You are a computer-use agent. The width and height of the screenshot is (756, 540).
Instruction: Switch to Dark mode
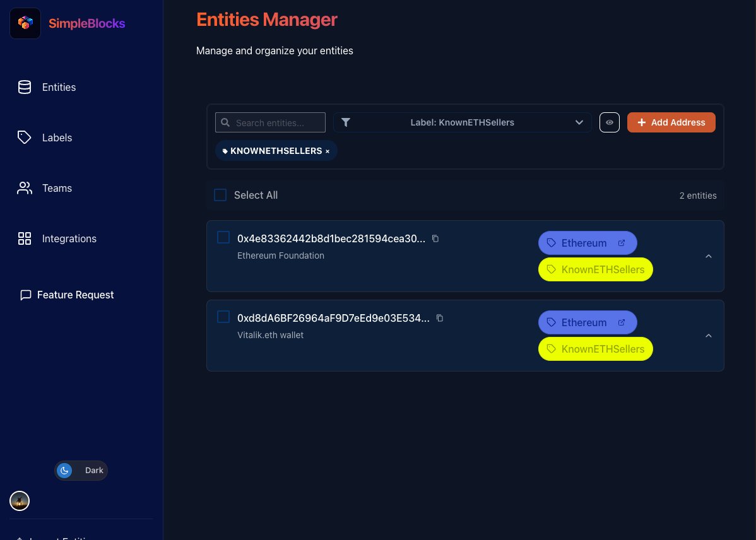tap(81, 470)
